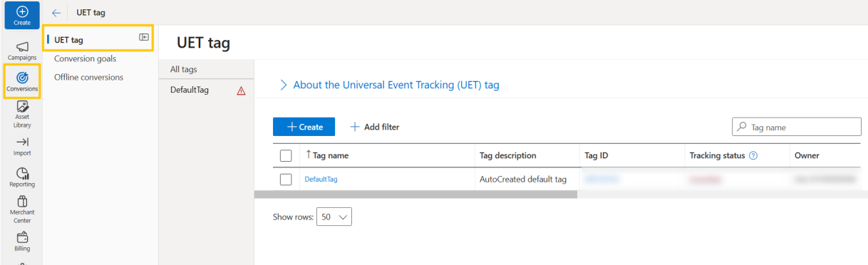The width and height of the screenshot is (868, 265).
Task: Collapse the submenu panel with collapse icon
Action: coord(143,37)
